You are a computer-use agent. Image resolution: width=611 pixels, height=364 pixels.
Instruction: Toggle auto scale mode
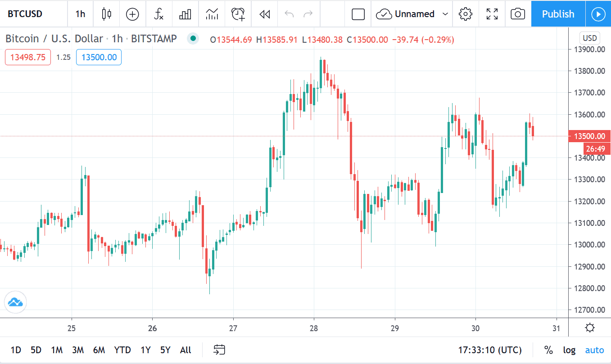point(594,350)
